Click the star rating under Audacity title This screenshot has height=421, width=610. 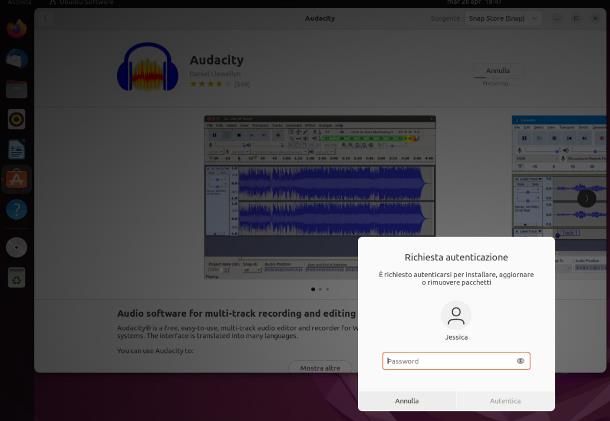click(210, 84)
